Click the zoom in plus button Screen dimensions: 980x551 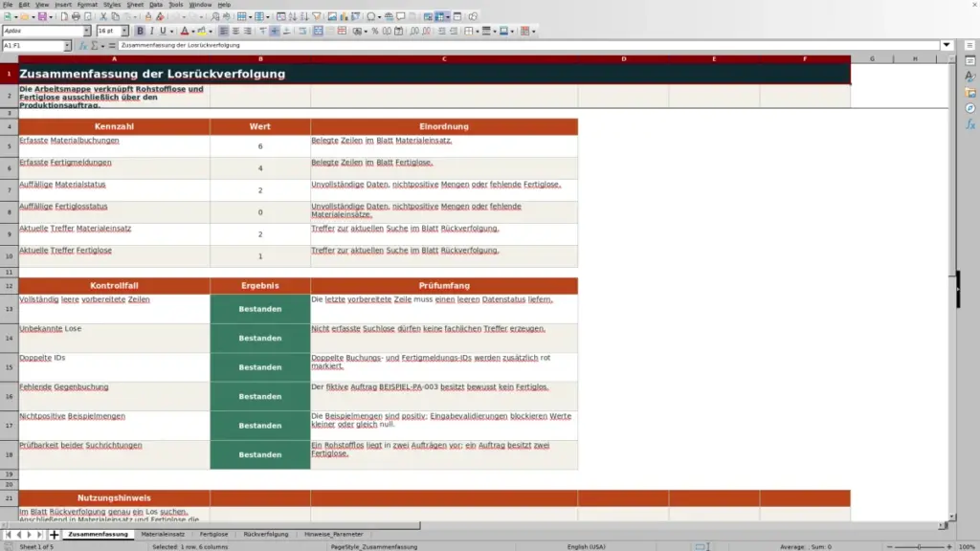pos(948,546)
